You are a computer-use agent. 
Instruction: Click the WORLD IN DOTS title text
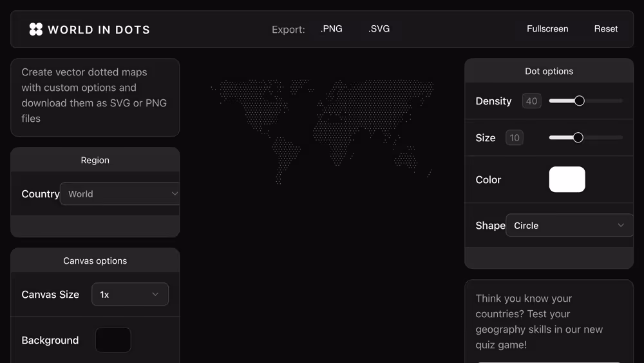click(x=99, y=30)
